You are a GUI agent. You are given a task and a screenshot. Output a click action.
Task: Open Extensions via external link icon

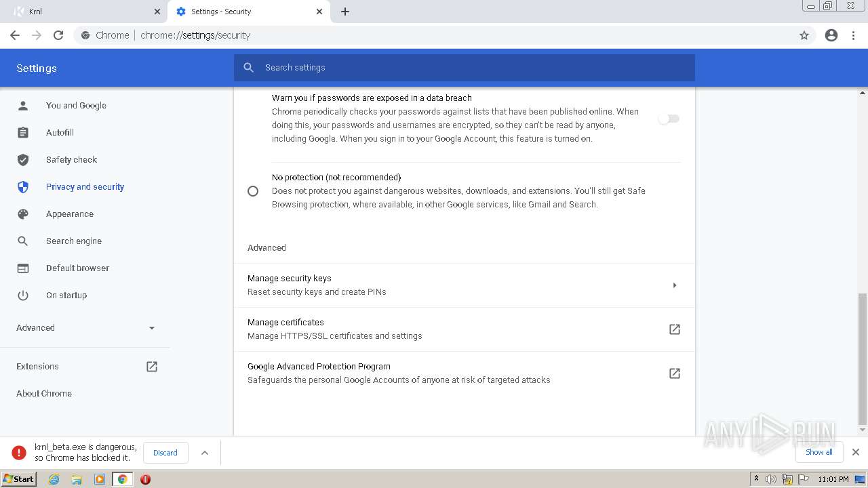point(152,366)
